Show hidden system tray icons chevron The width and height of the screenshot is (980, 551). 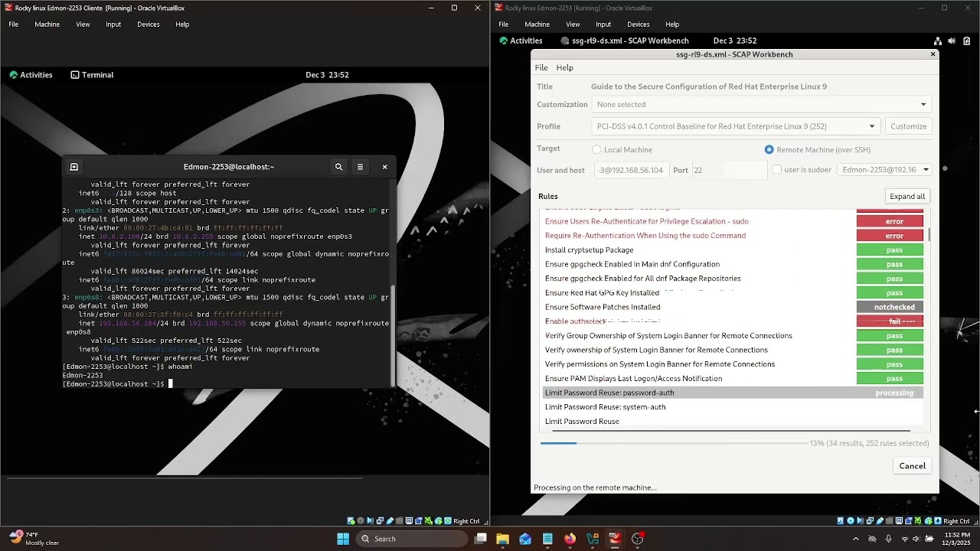pyautogui.click(x=854, y=539)
